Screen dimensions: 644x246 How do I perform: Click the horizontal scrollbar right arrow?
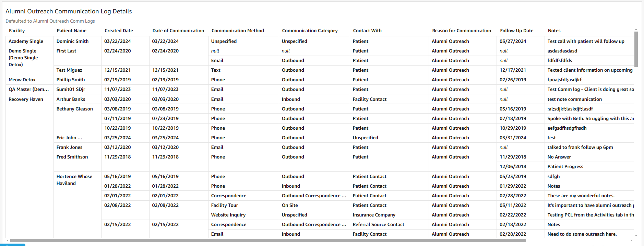click(x=631, y=241)
